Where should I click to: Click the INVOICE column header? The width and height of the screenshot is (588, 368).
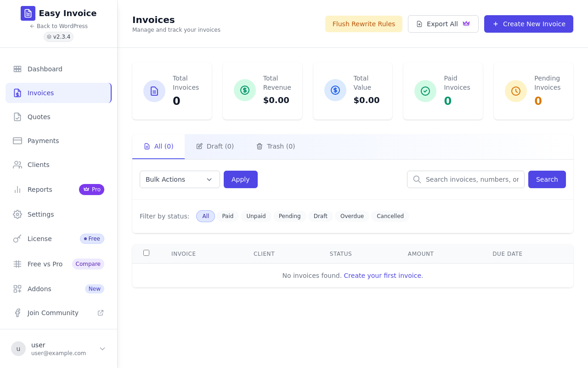[184, 254]
